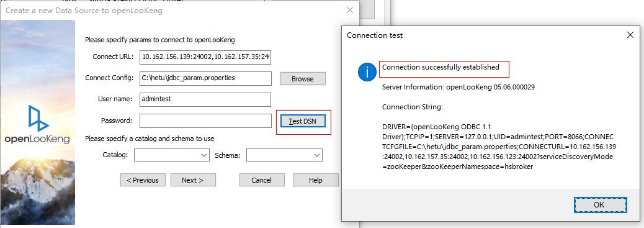Confirm Connection test dialog with OK
644x228 pixels.
[600, 204]
